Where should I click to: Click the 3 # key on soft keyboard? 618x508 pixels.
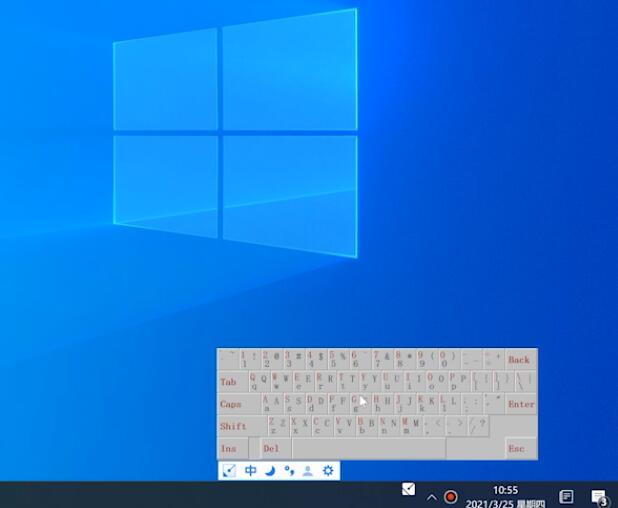[294, 359]
